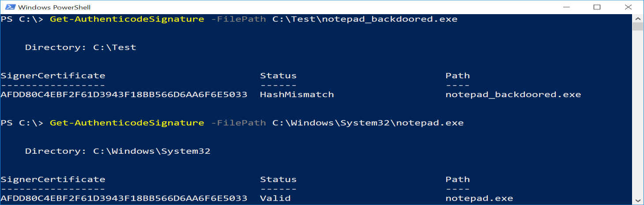Click the scrollbar down arrow
Viewport: 644px width, 205px height.
638,201
